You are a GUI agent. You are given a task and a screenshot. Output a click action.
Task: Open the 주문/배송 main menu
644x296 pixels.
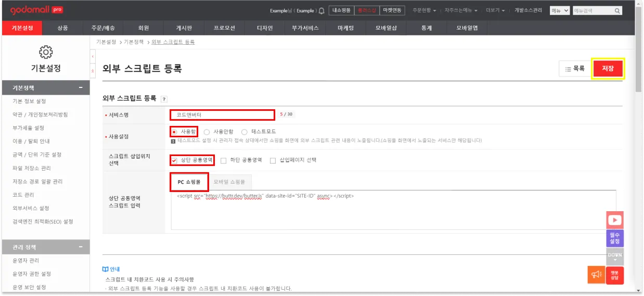104,28
